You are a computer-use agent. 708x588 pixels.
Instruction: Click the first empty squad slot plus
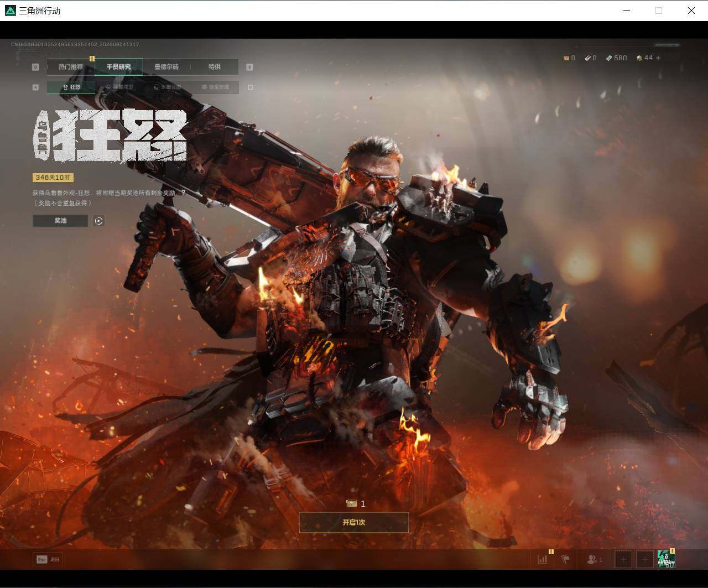pos(623,559)
